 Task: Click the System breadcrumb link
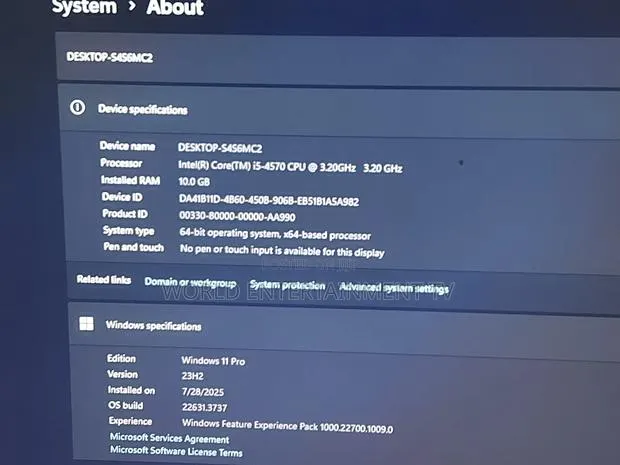pyautogui.click(x=84, y=7)
